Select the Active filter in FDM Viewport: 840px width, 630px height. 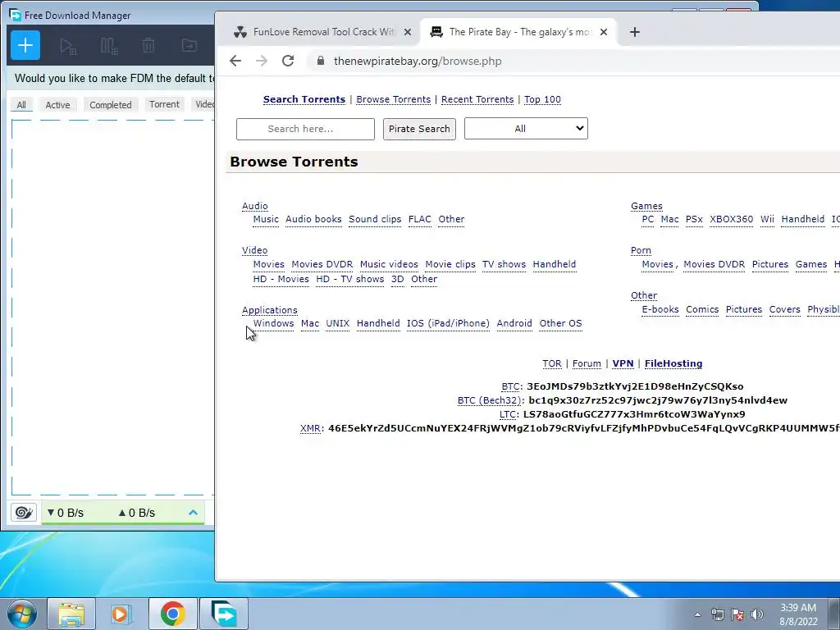point(57,104)
